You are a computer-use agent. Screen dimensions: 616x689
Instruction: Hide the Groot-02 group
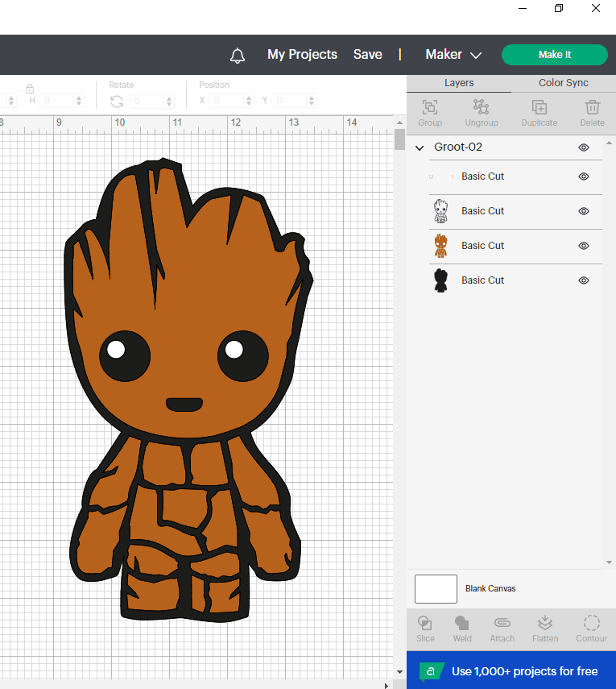coord(584,147)
